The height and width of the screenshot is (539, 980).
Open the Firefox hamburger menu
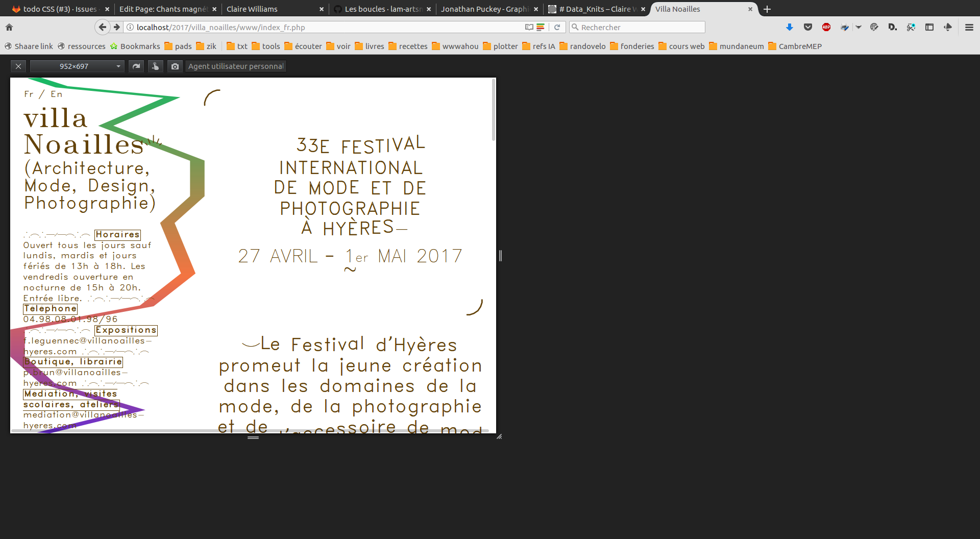click(969, 27)
